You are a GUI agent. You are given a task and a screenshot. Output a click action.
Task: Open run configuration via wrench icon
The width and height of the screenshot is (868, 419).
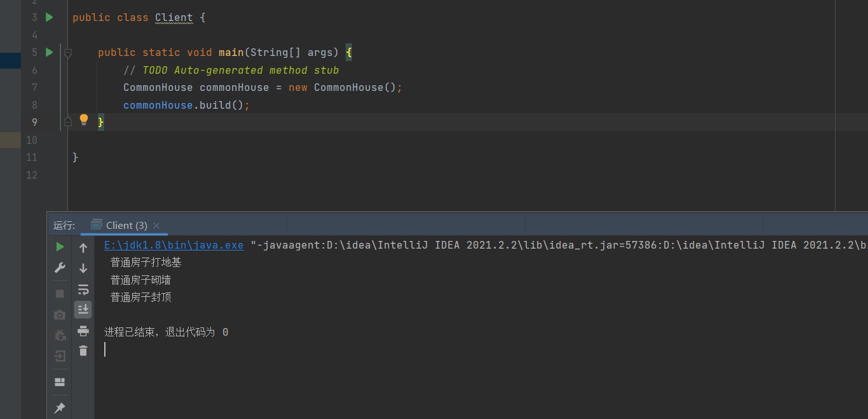pyautogui.click(x=60, y=268)
